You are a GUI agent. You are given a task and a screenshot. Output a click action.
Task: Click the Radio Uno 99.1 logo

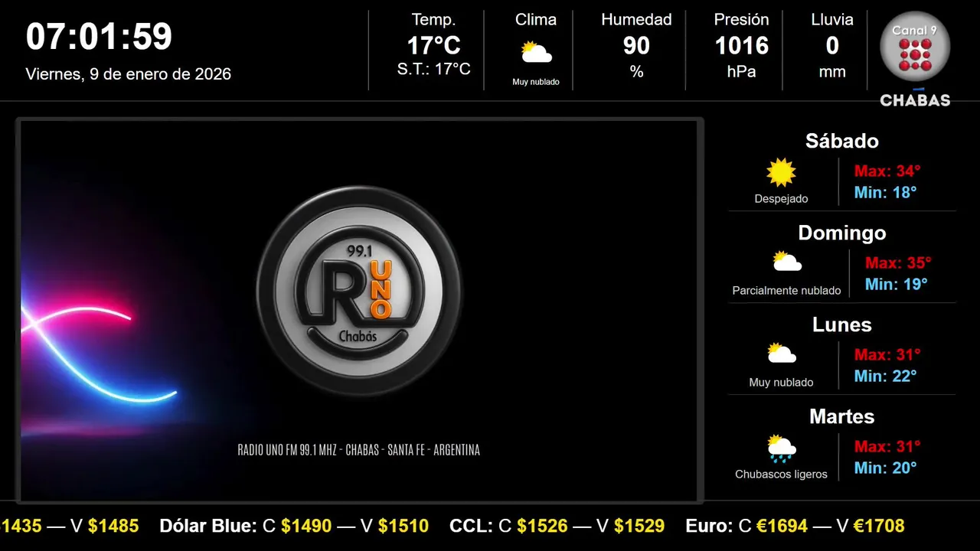pyautogui.click(x=359, y=291)
